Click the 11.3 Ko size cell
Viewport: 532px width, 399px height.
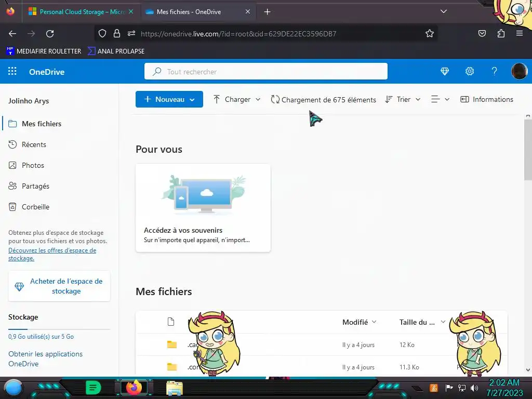click(x=409, y=367)
